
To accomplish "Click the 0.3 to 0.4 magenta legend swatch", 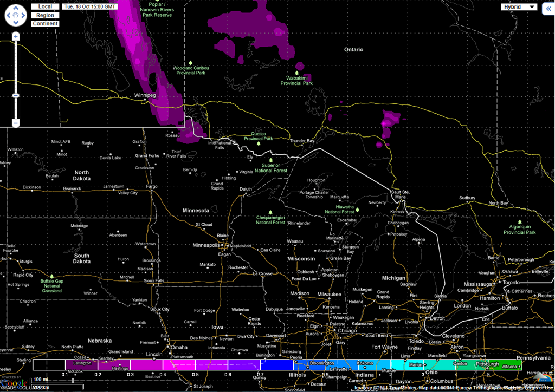I will click(x=146, y=365).
